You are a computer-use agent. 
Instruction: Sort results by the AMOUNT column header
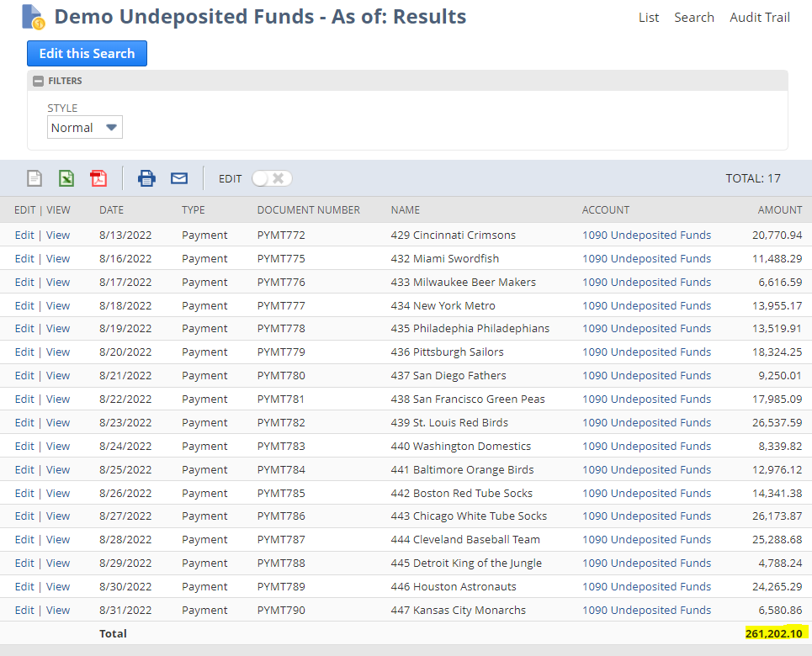[x=779, y=210]
